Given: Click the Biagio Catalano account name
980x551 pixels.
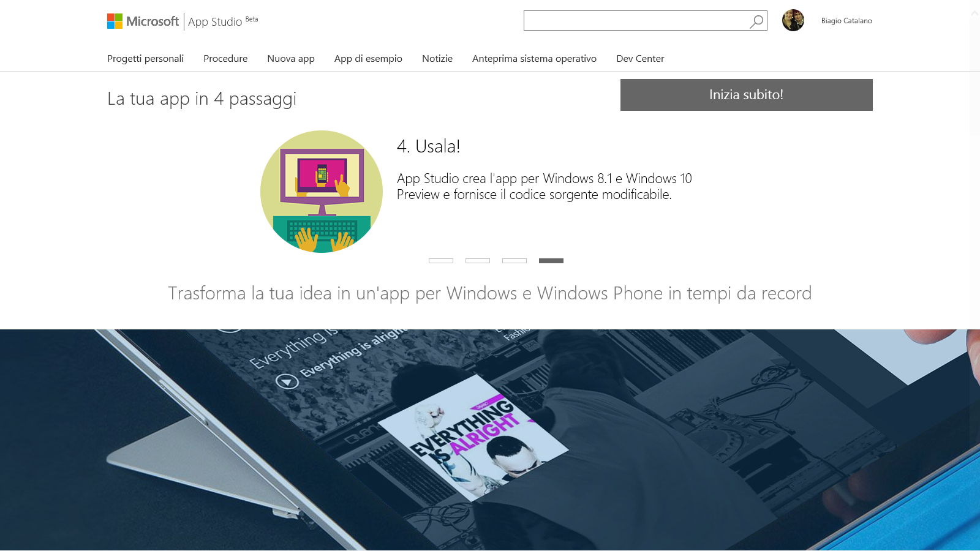Looking at the screenshot, I should (x=846, y=21).
